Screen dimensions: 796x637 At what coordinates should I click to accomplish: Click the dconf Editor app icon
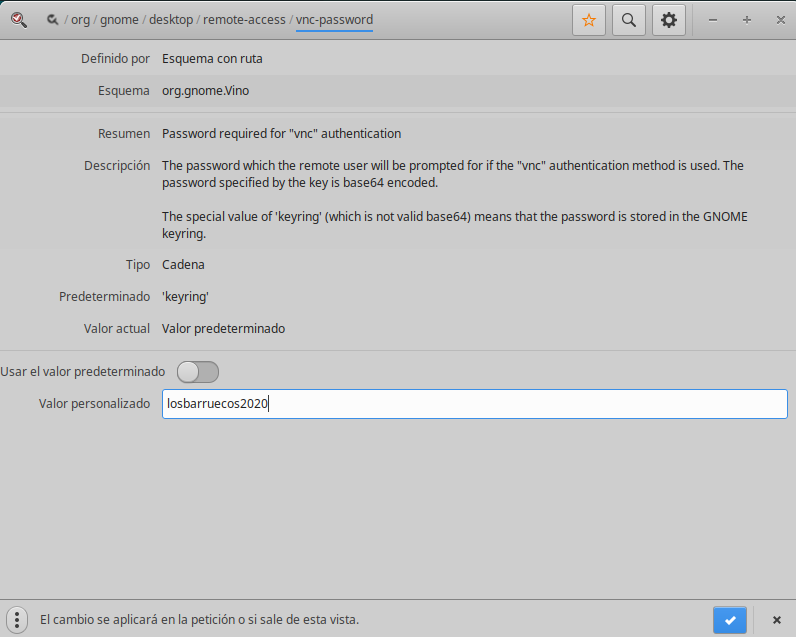pos(19,20)
